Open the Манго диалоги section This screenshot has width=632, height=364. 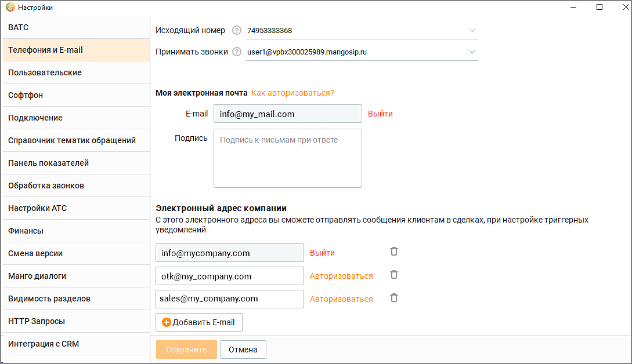(x=76, y=276)
